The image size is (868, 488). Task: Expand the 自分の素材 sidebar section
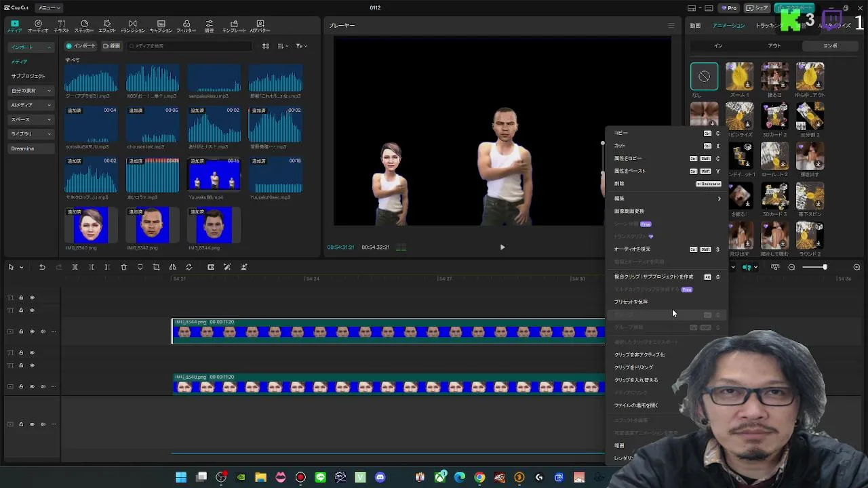tap(31, 91)
